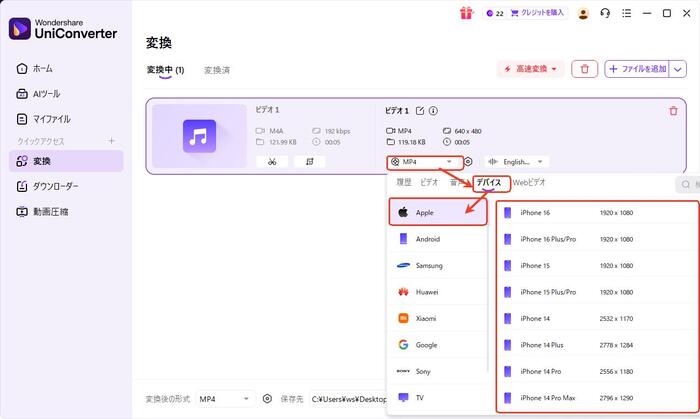Open the settings gear beside the MP4 dropdown on the file card
Image resolution: width=700 pixels, height=419 pixels.
468,162
